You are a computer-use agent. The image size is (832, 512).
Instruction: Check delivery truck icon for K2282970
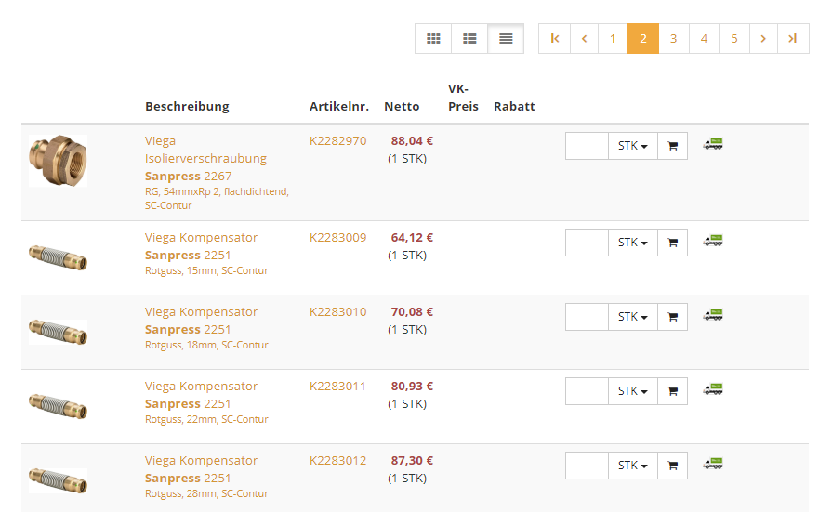pos(713,144)
